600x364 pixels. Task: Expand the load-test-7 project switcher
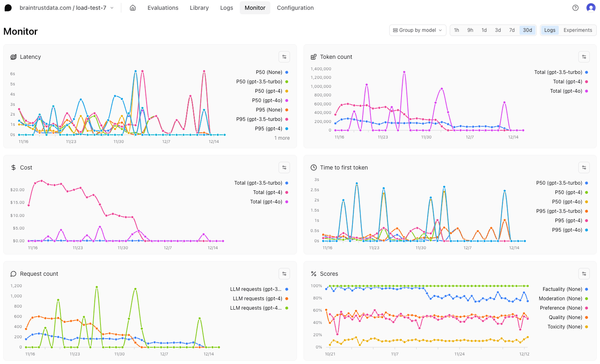(112, 7)
